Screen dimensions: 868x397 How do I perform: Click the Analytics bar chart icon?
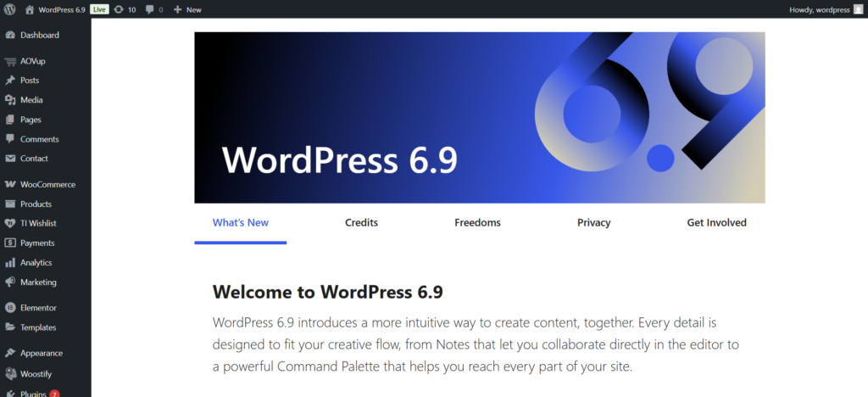click(x=10, y=263)
